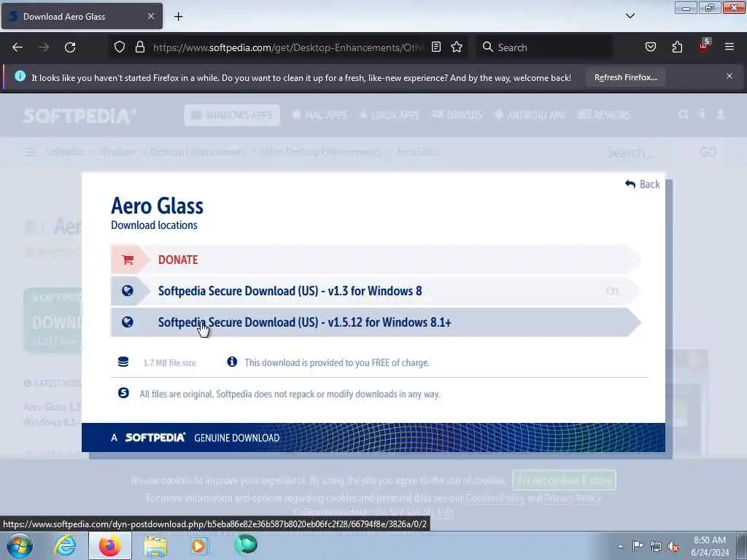Switch to Firefox in the taskbar

pos(109,545)
